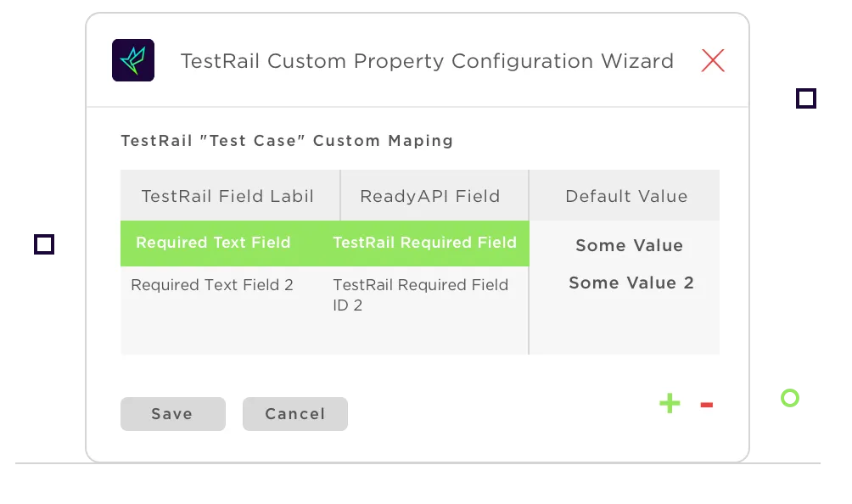Screen dimensions: 852x504
Task: Sort by TestRail Field Labil column header
Action: [x=227, y=196]
